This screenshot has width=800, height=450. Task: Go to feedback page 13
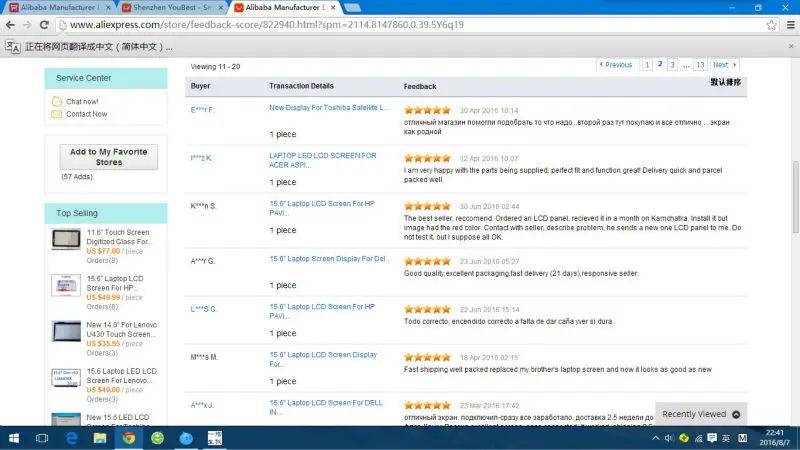700,65
